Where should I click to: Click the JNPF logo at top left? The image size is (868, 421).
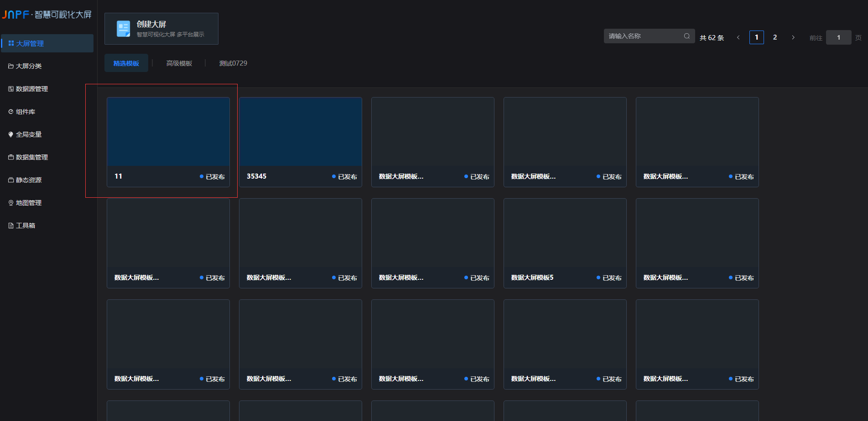tap(47, 15)
